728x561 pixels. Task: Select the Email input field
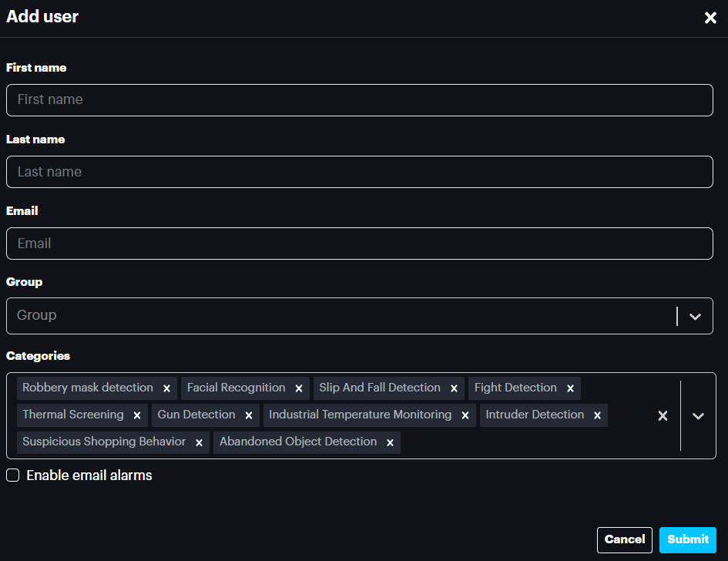pos(359,244)
